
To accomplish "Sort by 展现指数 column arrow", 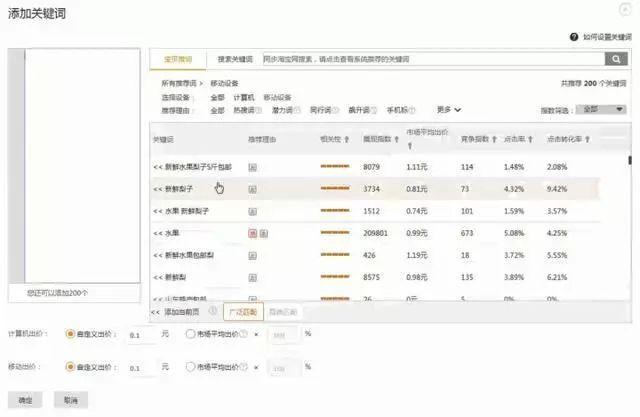I will (x=396, y=140).
